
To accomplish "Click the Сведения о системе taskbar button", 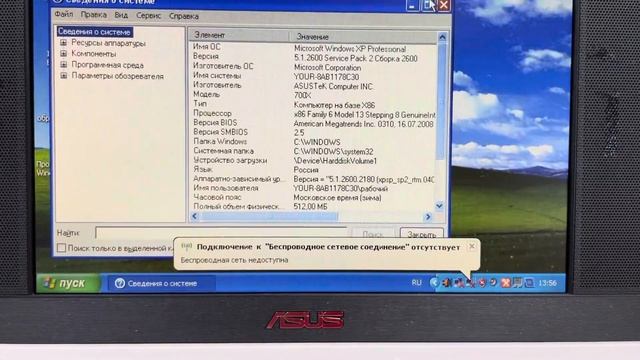I will tap(161, 283).
